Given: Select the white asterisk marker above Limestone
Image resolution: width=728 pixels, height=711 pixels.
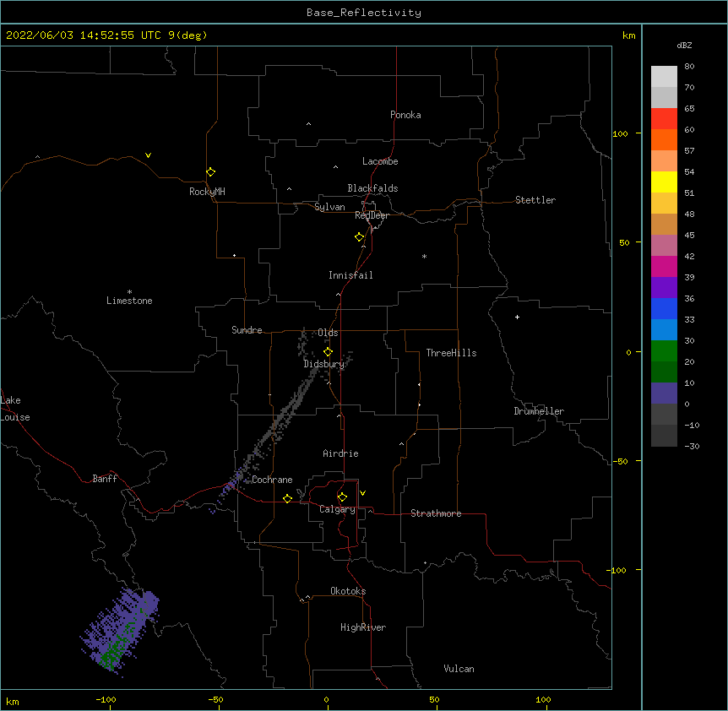Looking at the screenshot, I should click(129, 291).
